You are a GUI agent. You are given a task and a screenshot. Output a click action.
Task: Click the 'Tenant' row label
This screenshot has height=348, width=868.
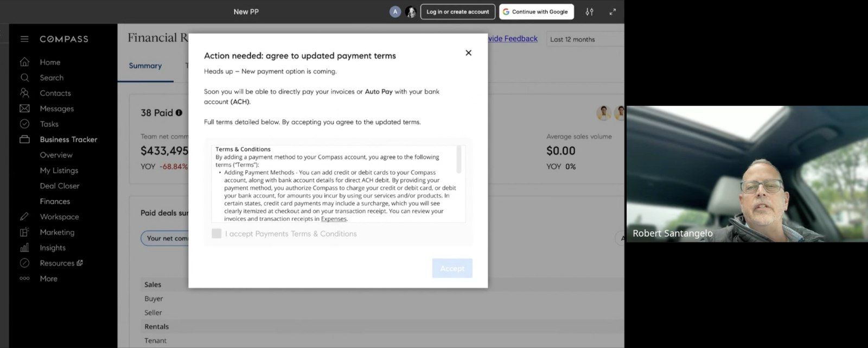click(x=155, y=341)
